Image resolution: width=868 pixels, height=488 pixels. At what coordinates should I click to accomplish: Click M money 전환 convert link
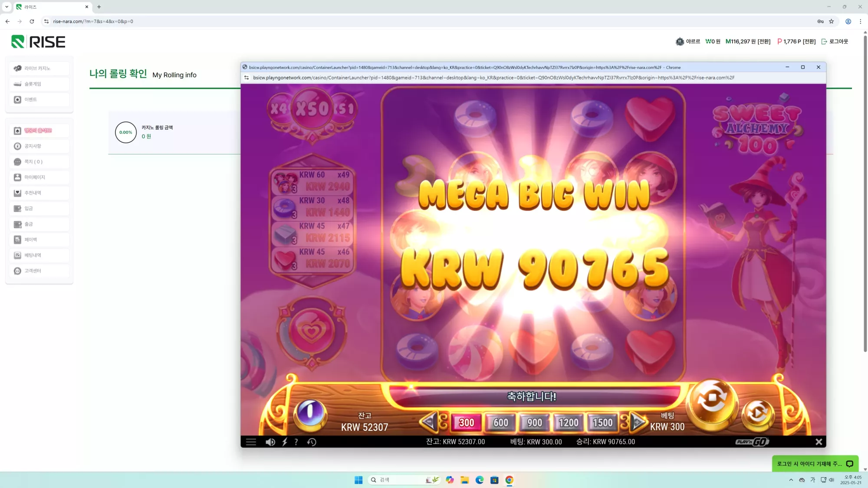(x=764, y=42)
